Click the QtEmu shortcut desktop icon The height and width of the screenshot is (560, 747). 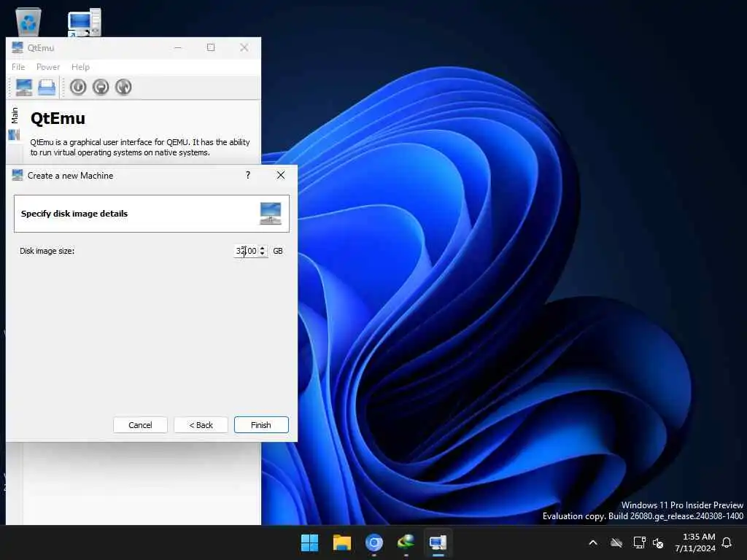coord(85,22)
